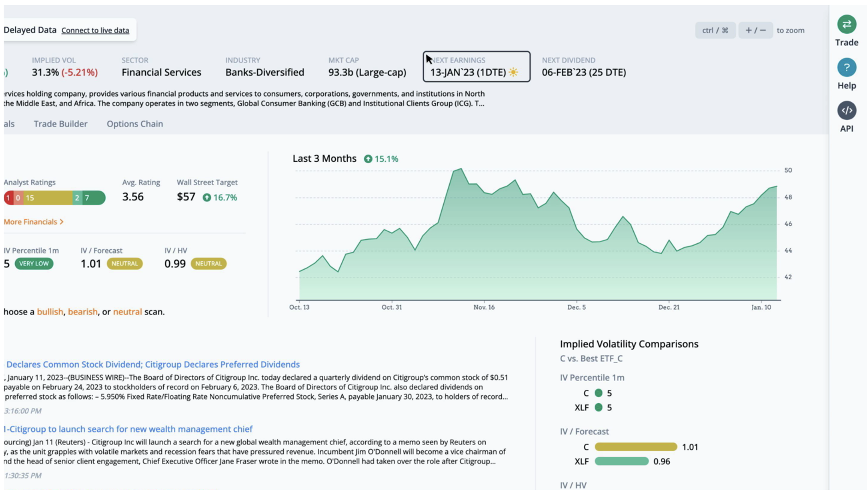The width and height of the screenshot is (868, 494).
Task: Click the green Trade swap icon
Action: [x=846, y=24]
